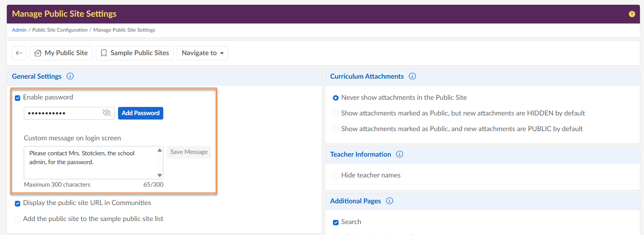This screenshot has height=235, width=644.
Task: Open the Teacher Information info icon
Action: [399, 154]
